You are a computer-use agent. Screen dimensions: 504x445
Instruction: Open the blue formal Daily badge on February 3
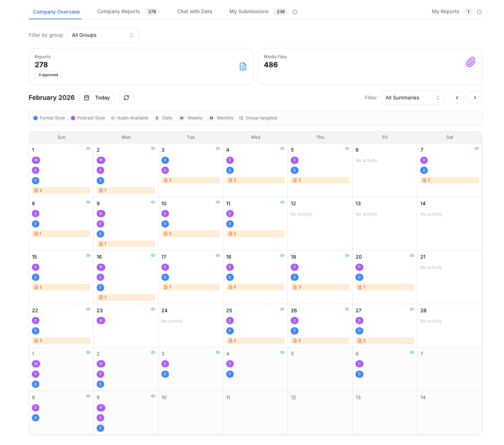click(x=165, y=160)
